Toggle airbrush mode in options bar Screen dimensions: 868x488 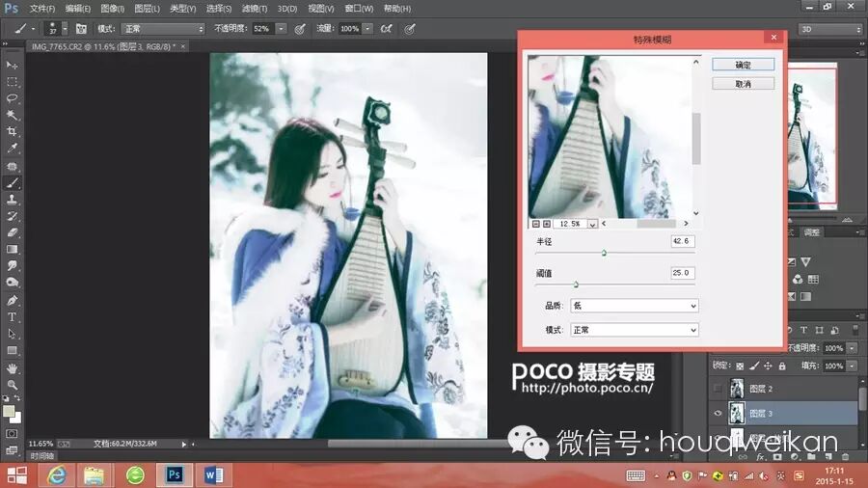pyautogui.click(x=387, y=29)
